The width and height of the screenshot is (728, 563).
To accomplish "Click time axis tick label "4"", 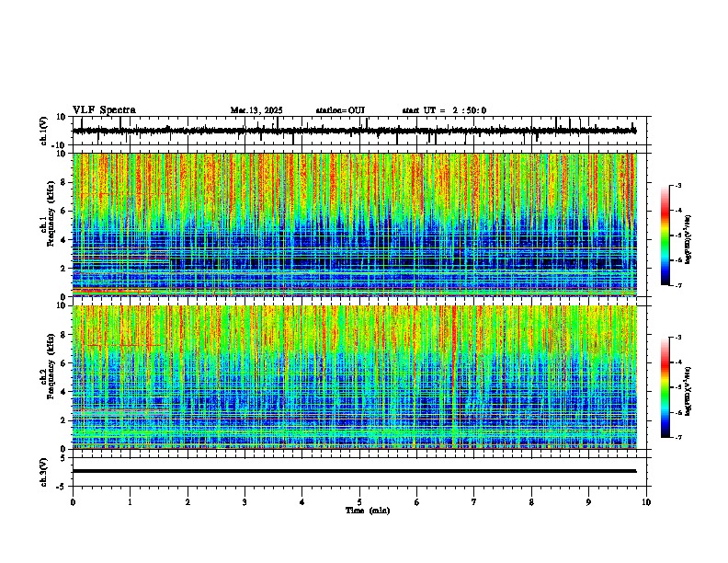I will 302,502.
